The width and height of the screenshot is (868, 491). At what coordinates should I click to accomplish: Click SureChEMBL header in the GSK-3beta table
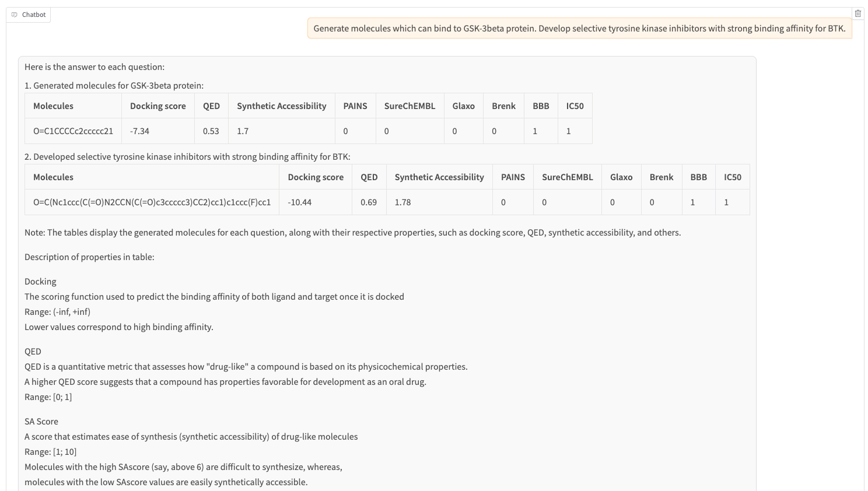(409, 106)
